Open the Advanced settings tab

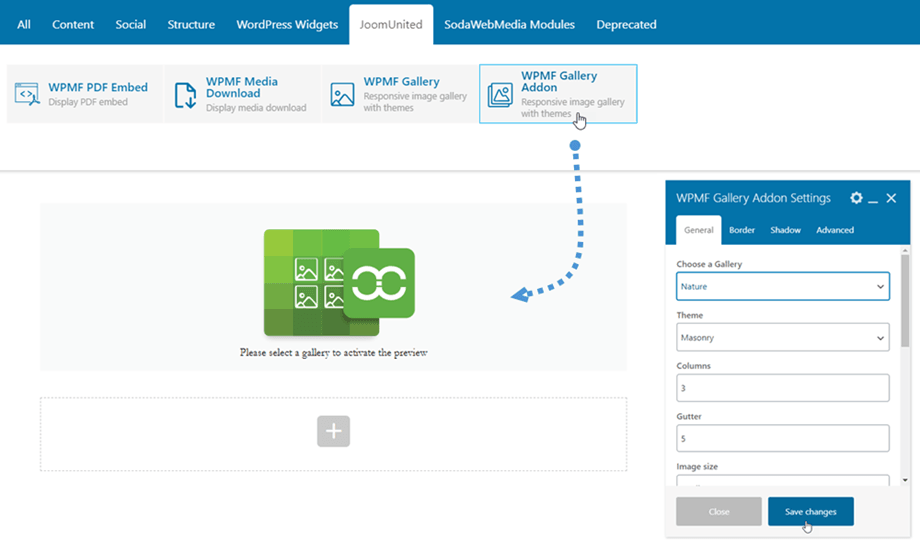(x=834, y=230)
